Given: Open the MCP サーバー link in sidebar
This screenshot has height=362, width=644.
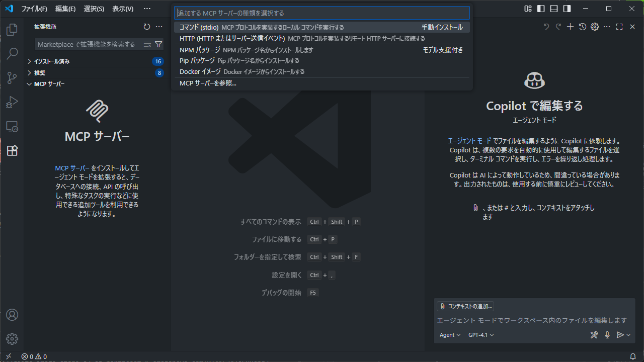Looking at the screenshot, I should [72, 168].
